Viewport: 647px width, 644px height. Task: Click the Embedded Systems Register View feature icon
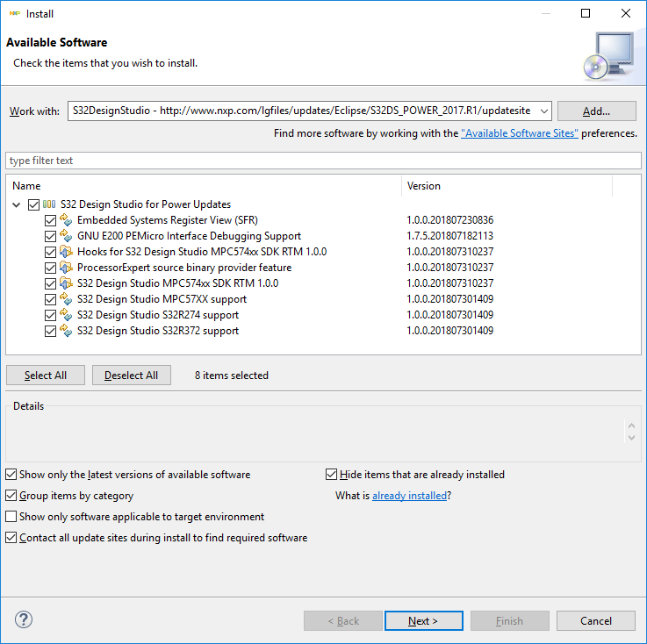(66, 220)
